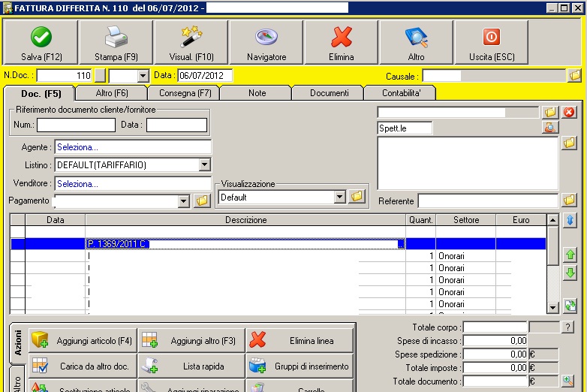Image resolution: width=587 pixels, height=392 pixels.
Task: Switch to the Consegna (F7) tab
Action: coord(185,93)
